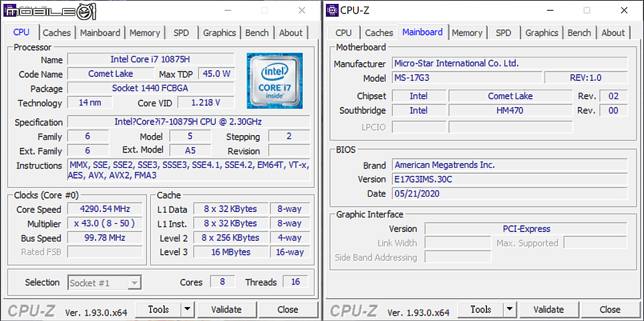Click Level 3 cache value 16 MBytes

click(x=230, y=252)
